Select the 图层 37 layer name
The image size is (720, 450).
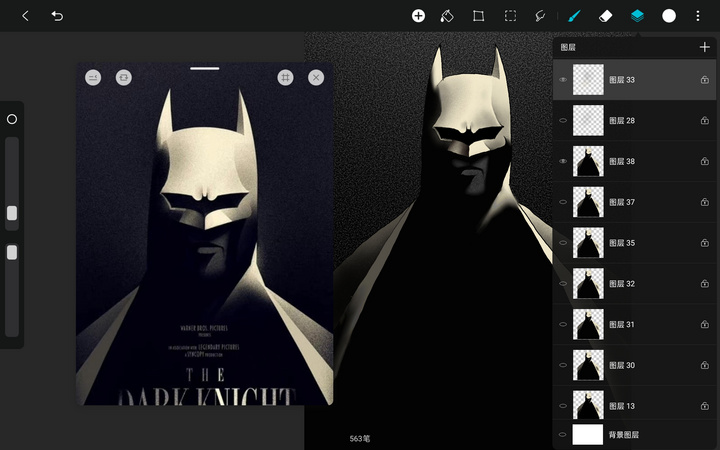pyautogui.click(x=622, y=202)
